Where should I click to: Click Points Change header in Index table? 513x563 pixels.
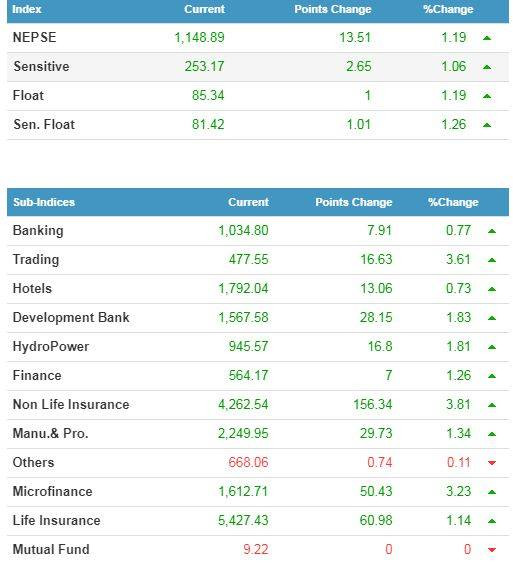click(333, 9)
